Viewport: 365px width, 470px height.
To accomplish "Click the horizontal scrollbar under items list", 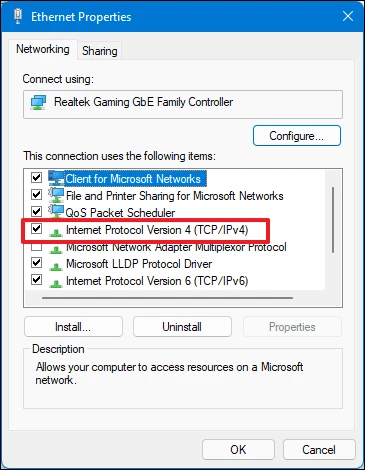I will point(167,298).
